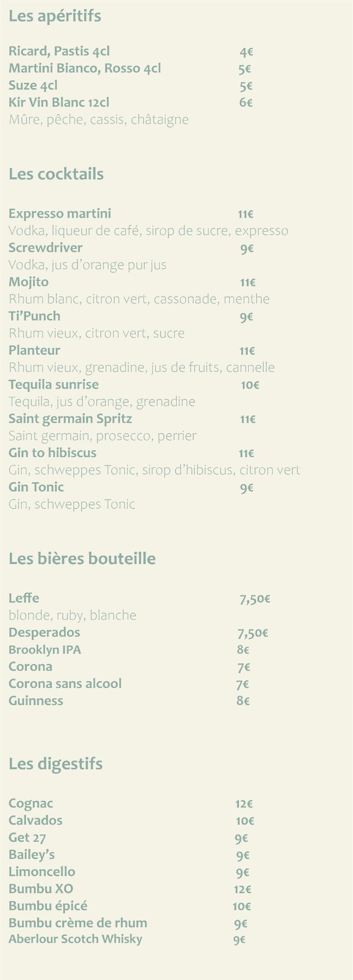The image size is (353, 980).
Task: Choose Corona sans alcool
Action: [x=65, y=684]
